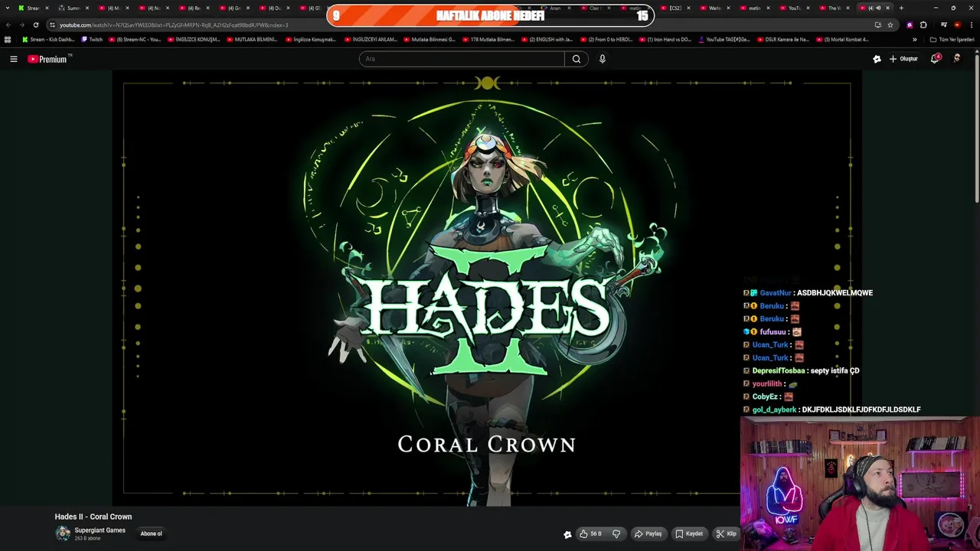
Task: Click the 263 B abone subscriber count
Action: point(87,539)
